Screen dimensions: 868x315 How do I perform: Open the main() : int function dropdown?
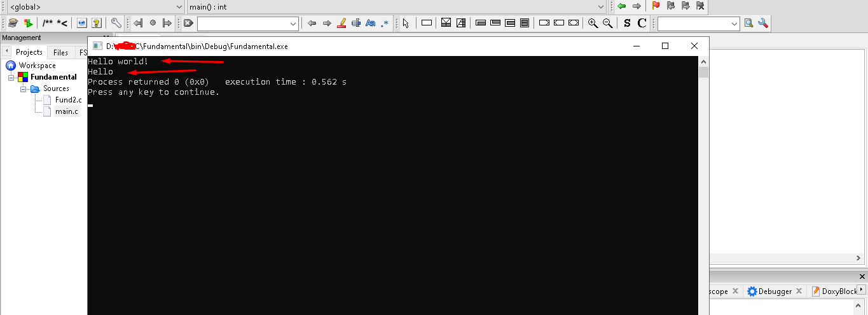pyautogui.click(x=397, y=6)
